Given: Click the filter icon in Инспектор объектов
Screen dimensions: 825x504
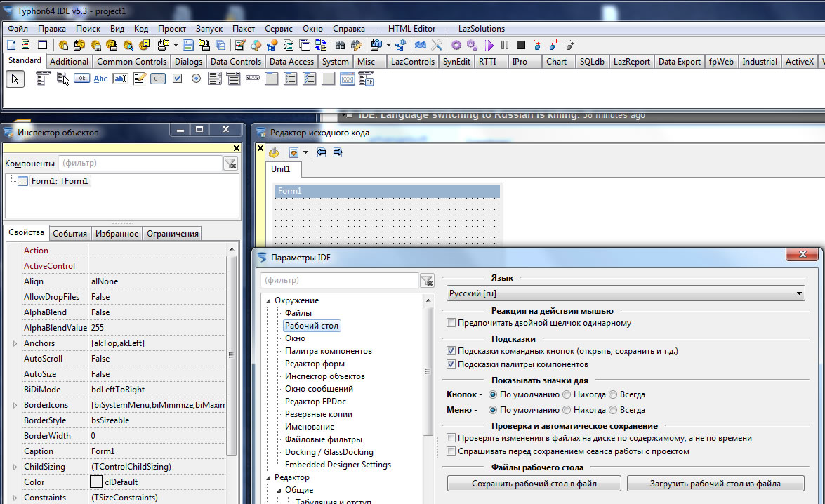Looking at the screenshot, I should point(230,164).
